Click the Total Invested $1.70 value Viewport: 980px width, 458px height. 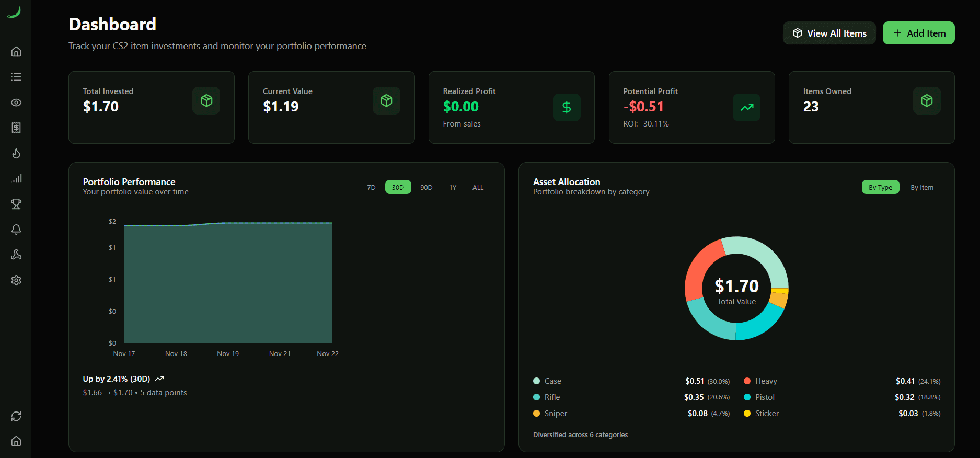coord(101,107)
